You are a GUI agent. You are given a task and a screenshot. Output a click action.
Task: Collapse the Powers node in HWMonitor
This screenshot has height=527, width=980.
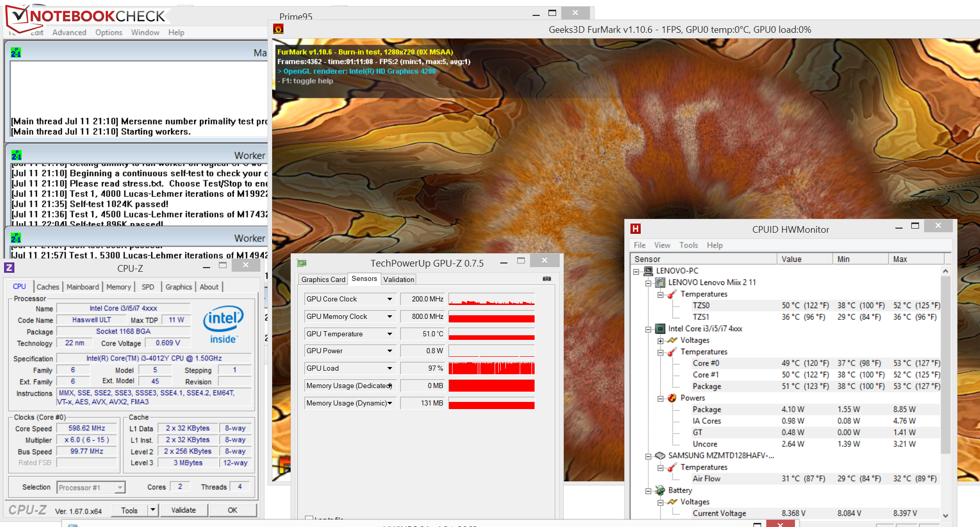[x=661, y=399]
